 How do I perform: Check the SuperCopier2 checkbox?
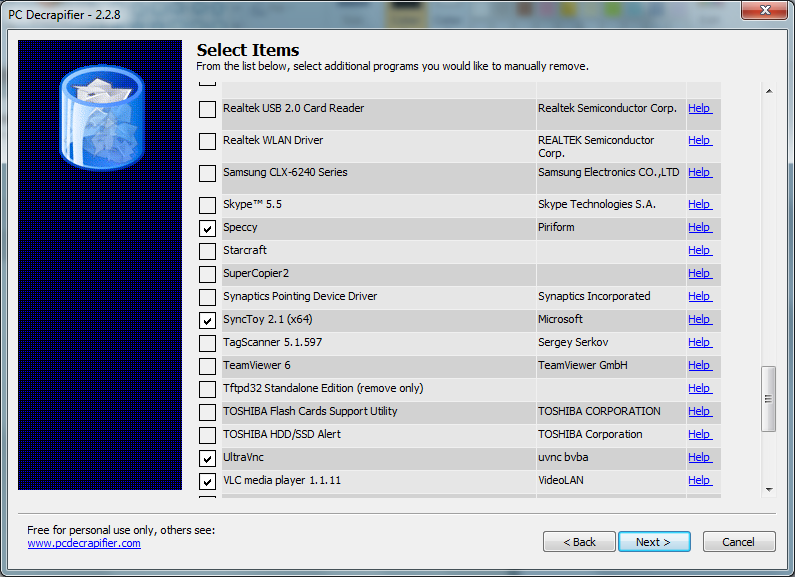(207, 274)
